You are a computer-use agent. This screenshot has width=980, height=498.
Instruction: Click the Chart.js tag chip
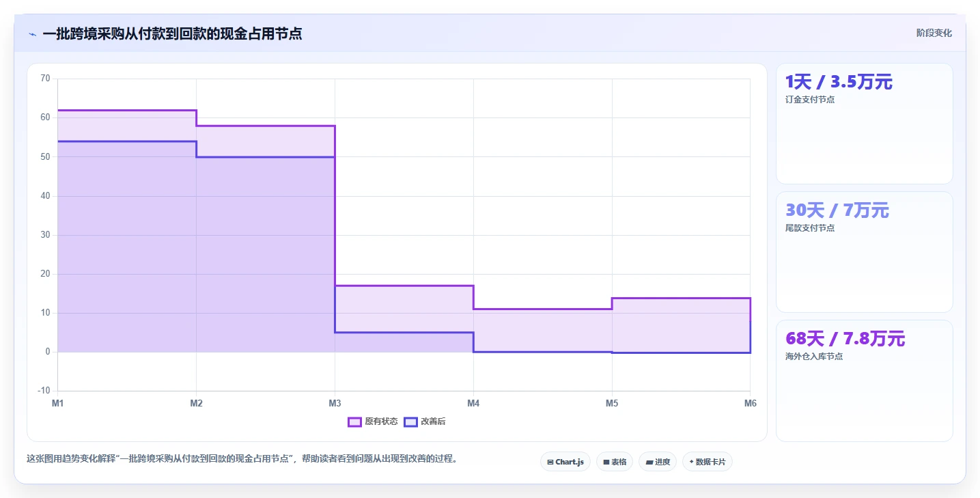565,462
